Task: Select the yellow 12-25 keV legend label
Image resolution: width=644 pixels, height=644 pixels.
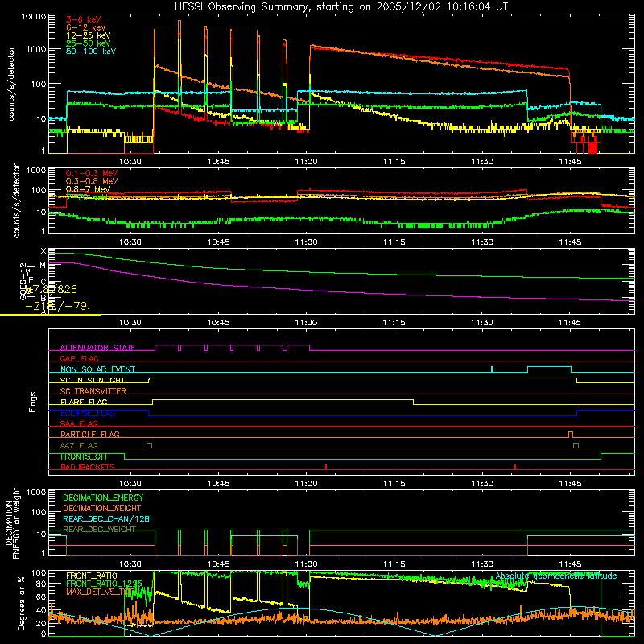Action: pos(89,35)
